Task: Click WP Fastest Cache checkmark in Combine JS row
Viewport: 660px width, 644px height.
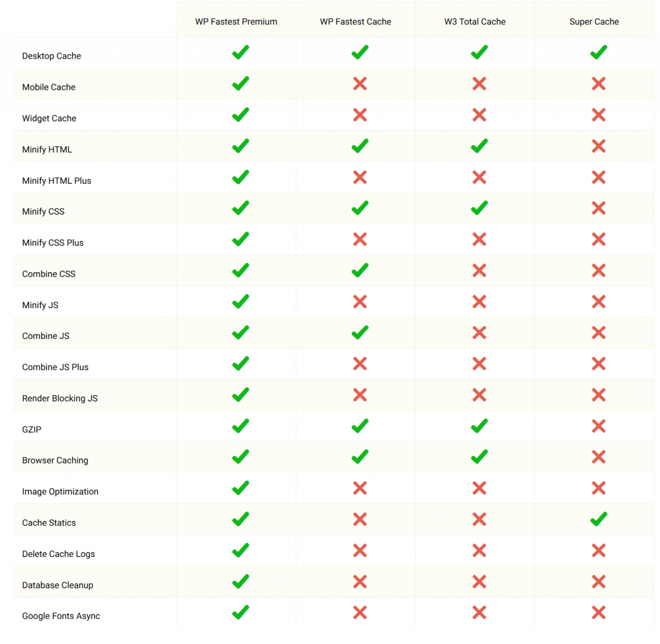Action: click(360, 333)
